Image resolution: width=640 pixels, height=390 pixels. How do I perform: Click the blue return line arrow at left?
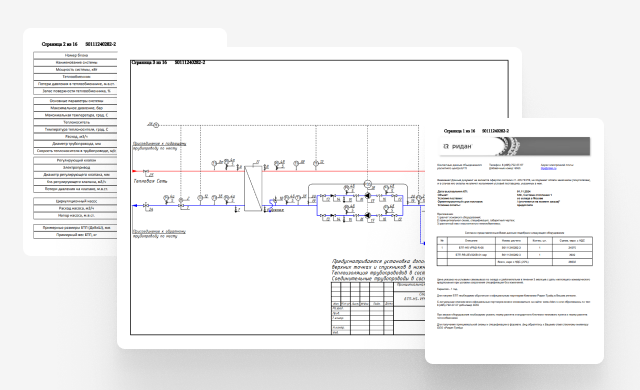coord(135,206)
